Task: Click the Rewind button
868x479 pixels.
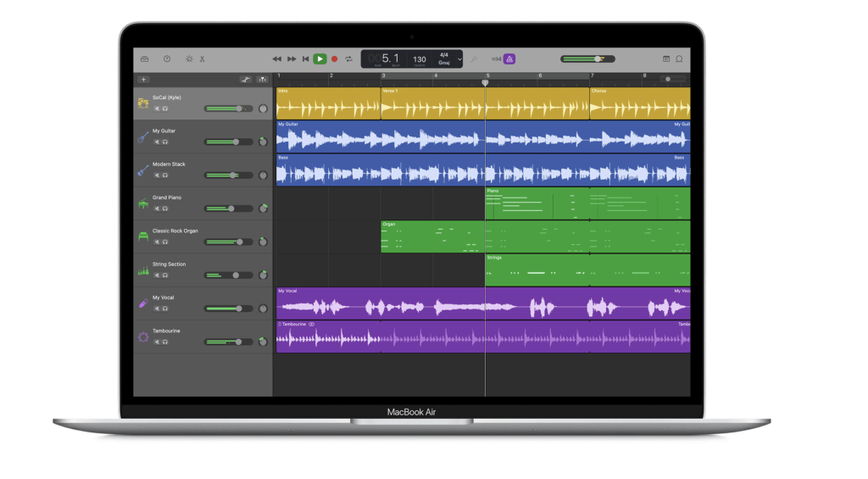Action: point(277,58)
